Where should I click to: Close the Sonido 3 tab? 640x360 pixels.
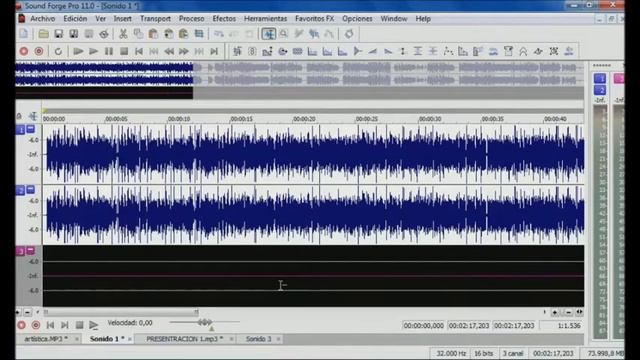point(278,339)
